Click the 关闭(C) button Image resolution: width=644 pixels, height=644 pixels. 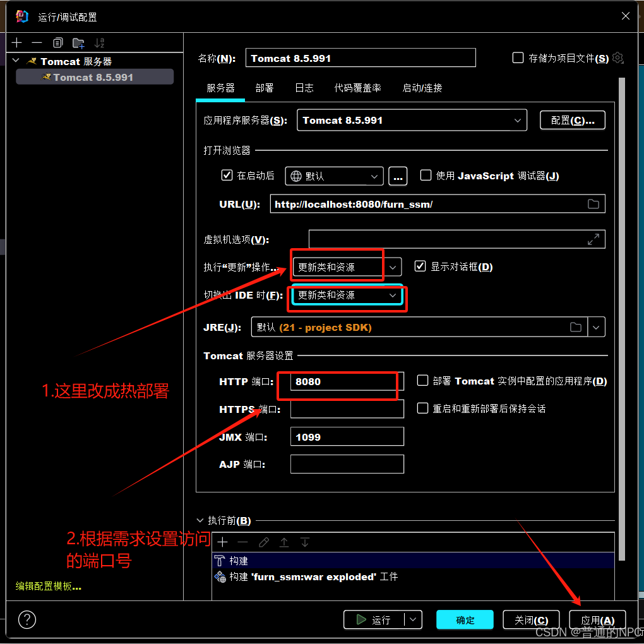pyautogui.click(x=530, y=619)
